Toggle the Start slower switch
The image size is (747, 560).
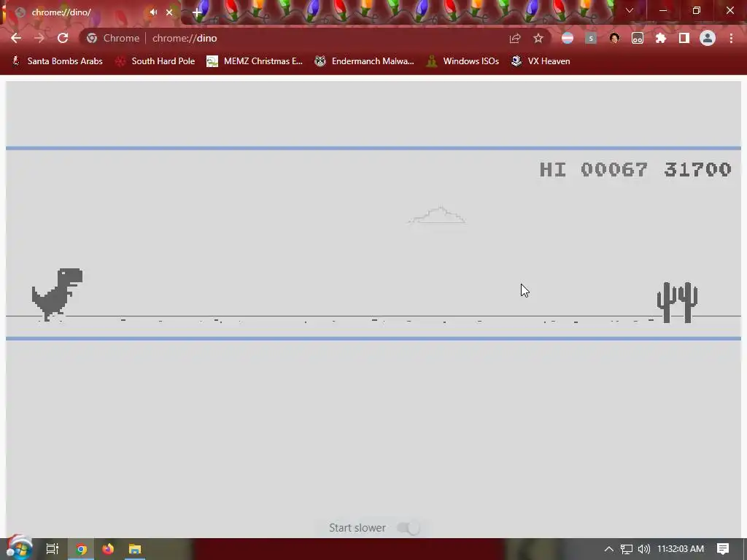coord(409,528)
